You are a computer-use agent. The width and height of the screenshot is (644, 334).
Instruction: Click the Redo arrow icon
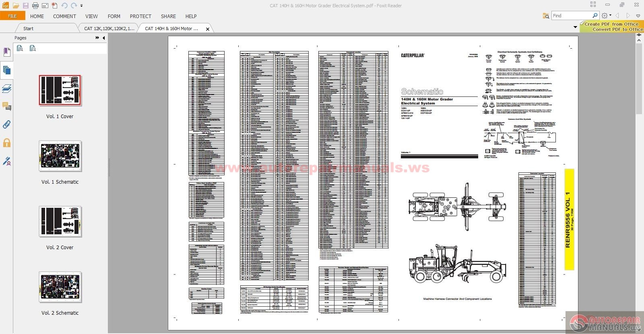[x=74, y=6]
